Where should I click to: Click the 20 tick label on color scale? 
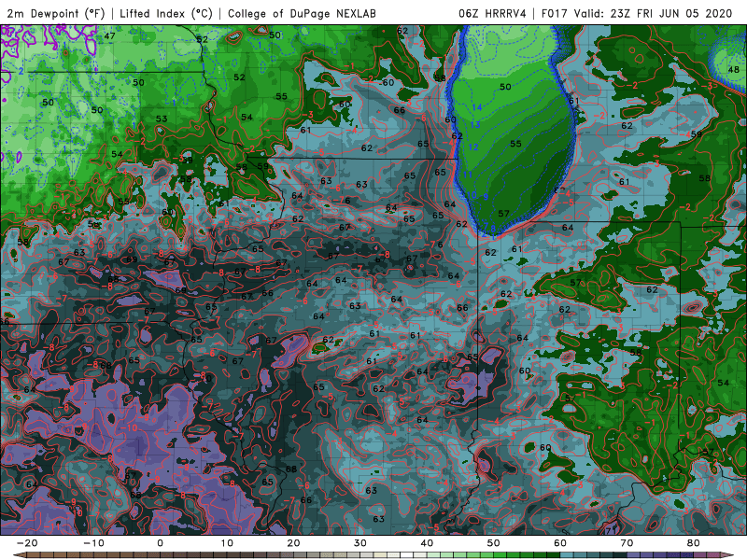tap(293, 543)
